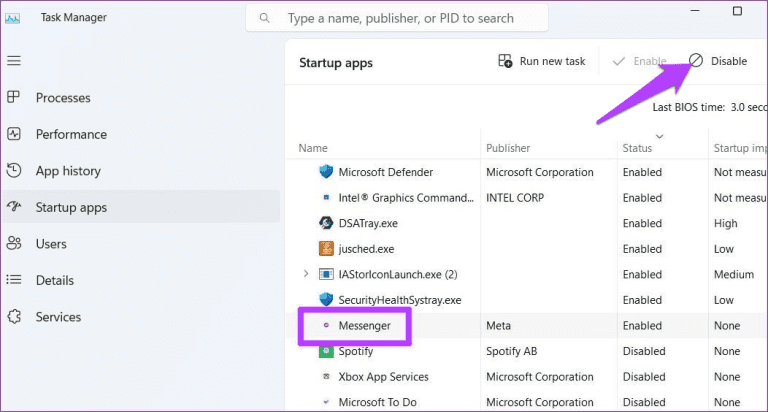Click the Startup apps gauge icon
768x412 pixels.
click(14, 206)
